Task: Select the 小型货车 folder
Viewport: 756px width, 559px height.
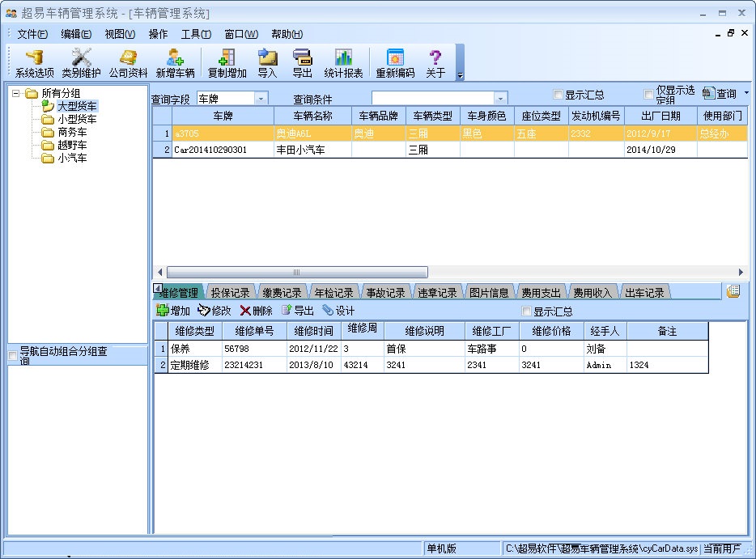Action: (x=77, y=119)
